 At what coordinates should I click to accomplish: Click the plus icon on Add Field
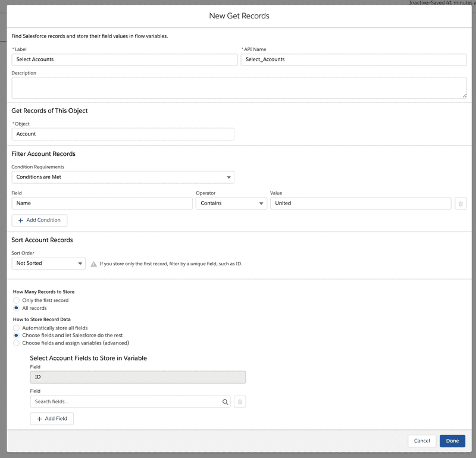click(37, 419)
